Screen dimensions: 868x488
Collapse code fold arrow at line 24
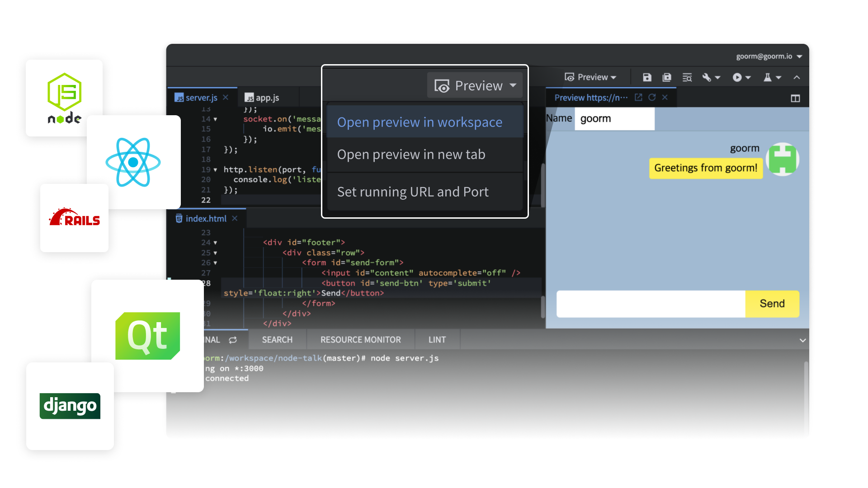(215, 243)
